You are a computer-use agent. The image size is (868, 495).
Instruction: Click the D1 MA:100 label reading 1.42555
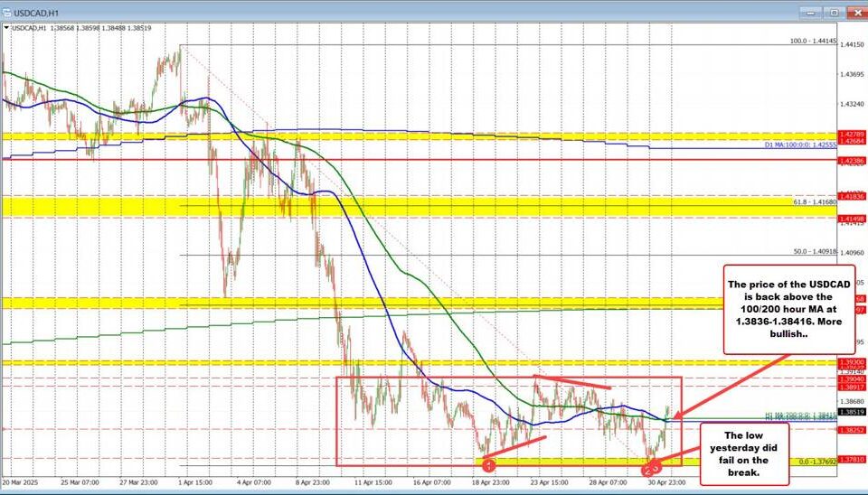(x=800, y=145)
